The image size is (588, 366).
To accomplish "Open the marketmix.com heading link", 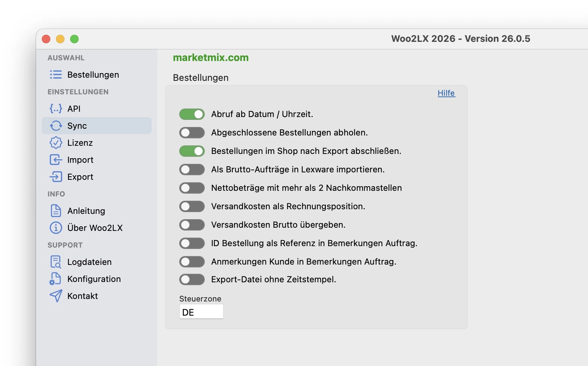I will 211,57.
